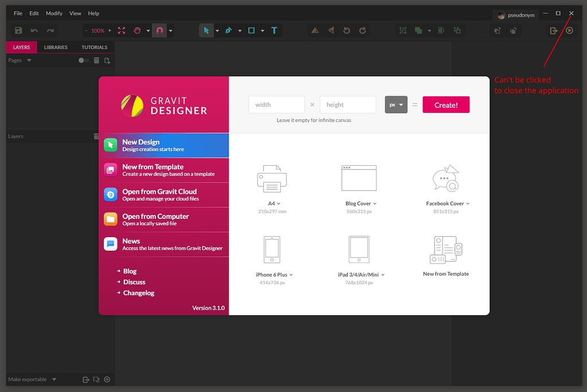Select the Text tool
The height and width of the screenshot is (392, 587).
tap(275, 30)
